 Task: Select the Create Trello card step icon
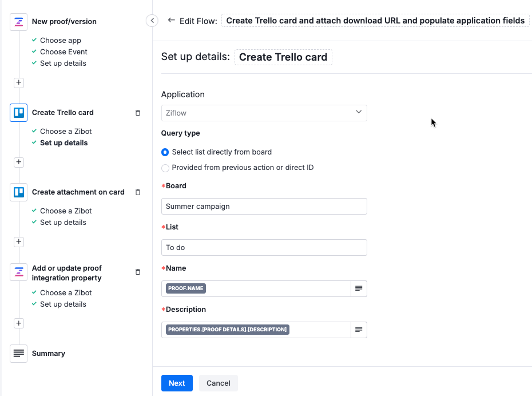19,113
